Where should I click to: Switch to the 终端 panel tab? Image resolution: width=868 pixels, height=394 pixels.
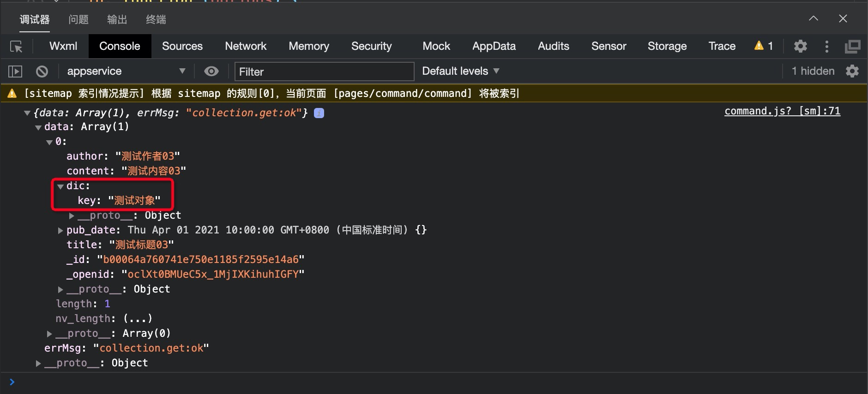[x=156, y=19]
